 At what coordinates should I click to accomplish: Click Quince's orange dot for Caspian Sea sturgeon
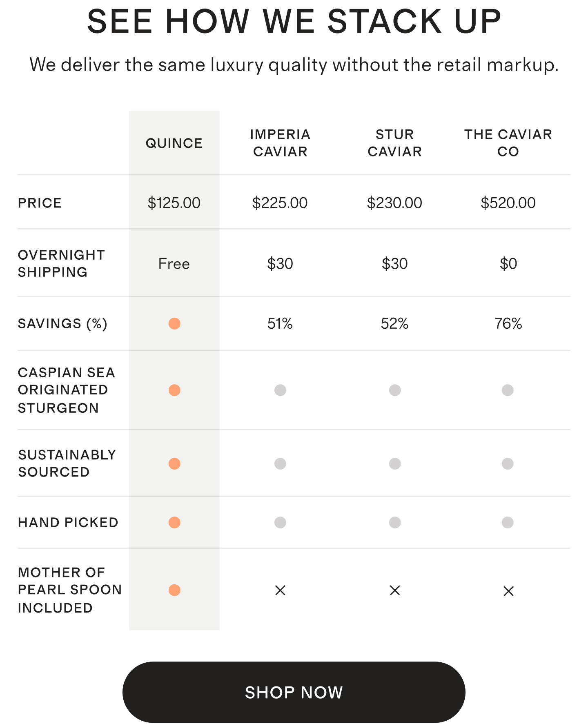pos(174,390)
